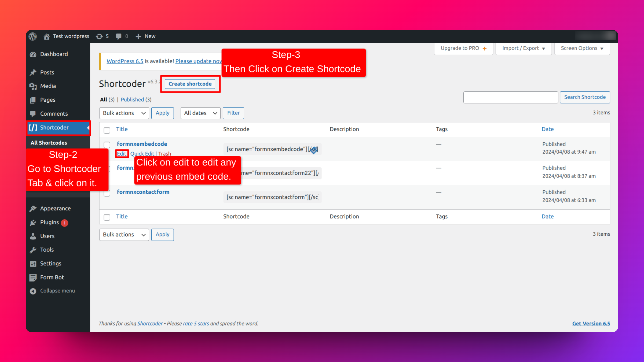Image resolution: width=644 pixels, height=362 pixels.
Task: Click the Shortcoder bracket icon
Action: (x=33, y=128)
